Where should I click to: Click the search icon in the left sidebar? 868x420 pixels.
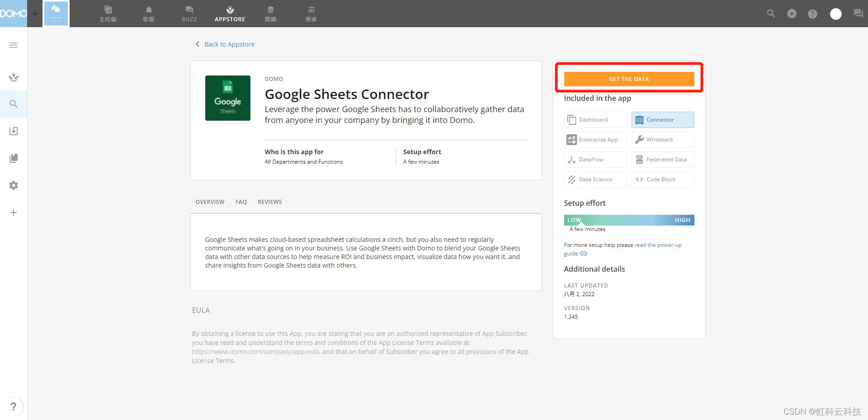14,104
